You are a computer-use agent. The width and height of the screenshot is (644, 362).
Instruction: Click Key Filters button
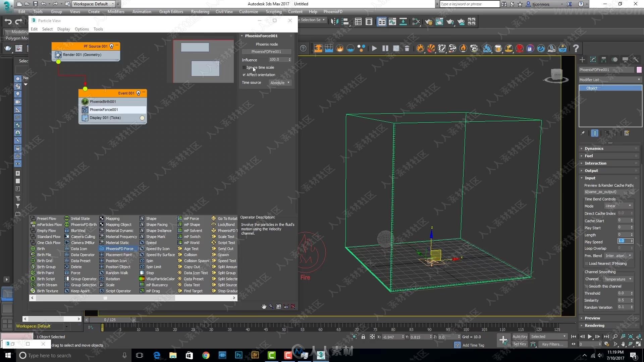pos(553,344)
